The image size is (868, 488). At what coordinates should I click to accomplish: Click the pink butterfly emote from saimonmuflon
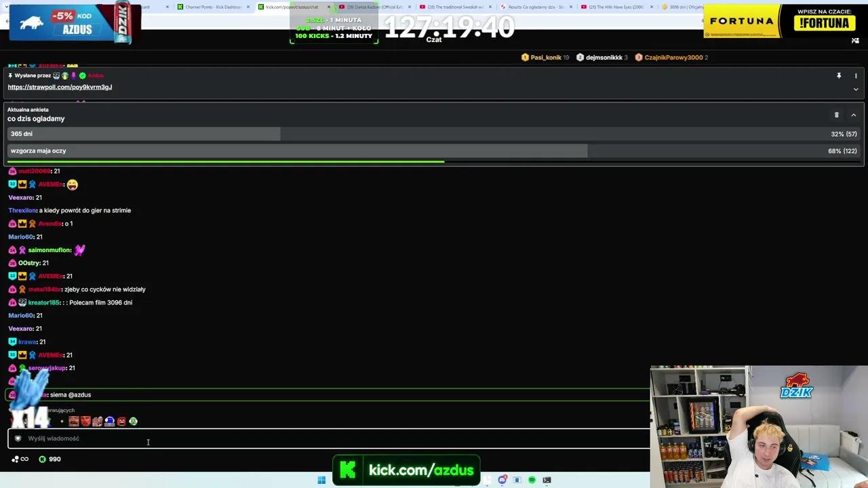[x=80, y=250]
